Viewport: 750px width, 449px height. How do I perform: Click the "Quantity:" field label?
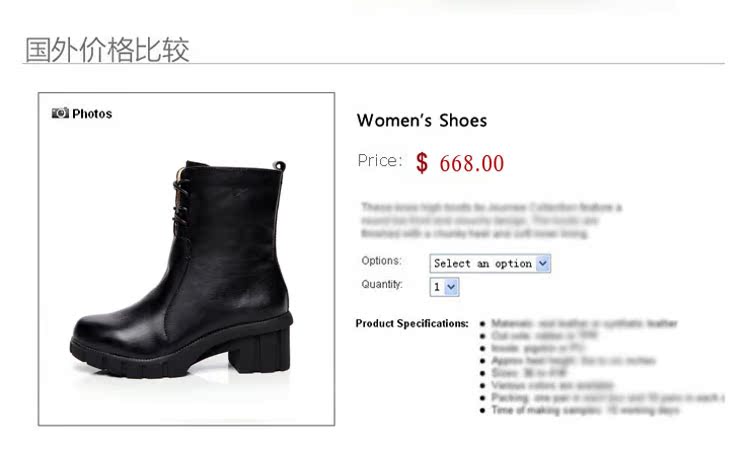[382, 284]
